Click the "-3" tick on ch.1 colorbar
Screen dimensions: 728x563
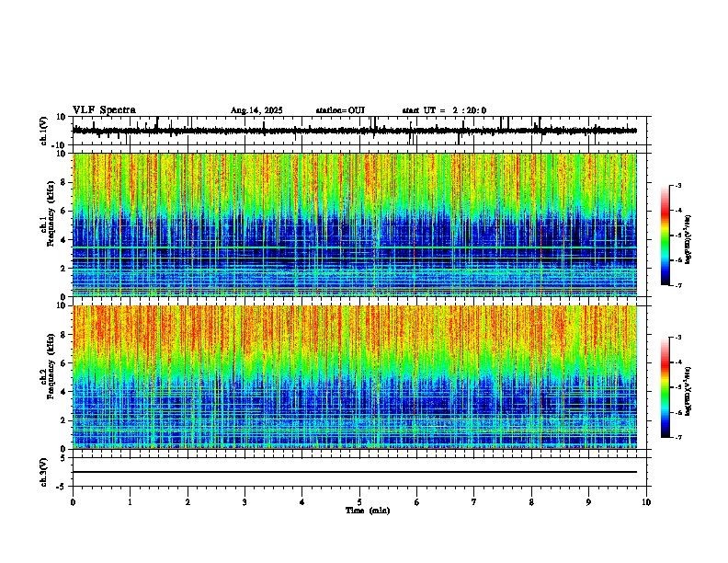tap(678, 185)
